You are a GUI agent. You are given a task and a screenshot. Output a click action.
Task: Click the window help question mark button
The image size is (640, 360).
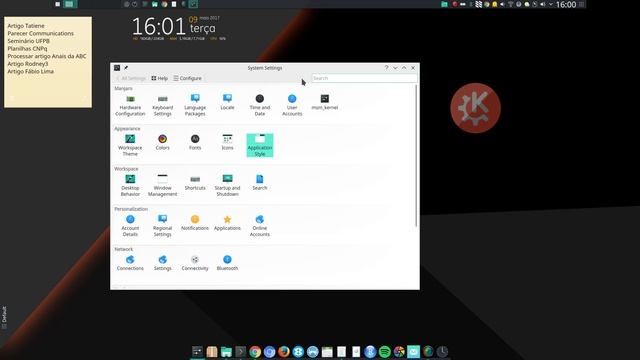click(386, 68)
